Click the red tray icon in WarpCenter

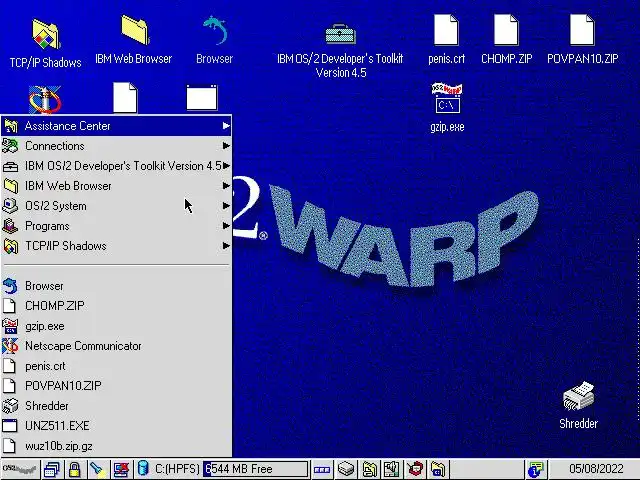point(415,469)
